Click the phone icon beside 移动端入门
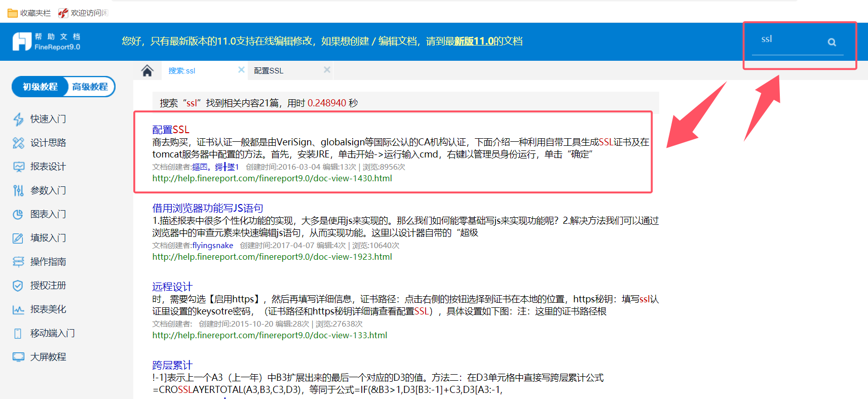The image size is (868, 399). click(18, 333)
